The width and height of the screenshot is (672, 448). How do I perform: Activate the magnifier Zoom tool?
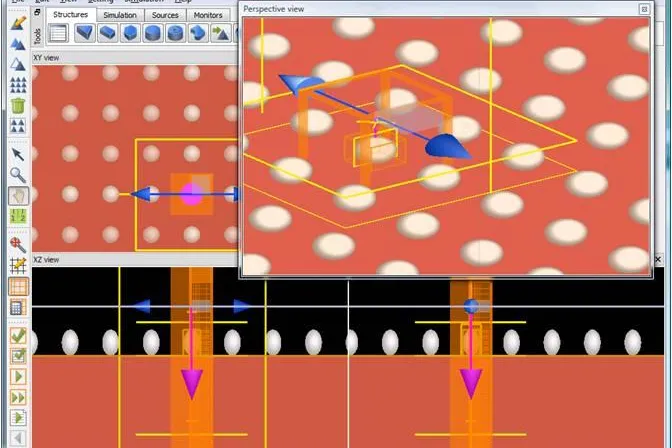(18, 175)
